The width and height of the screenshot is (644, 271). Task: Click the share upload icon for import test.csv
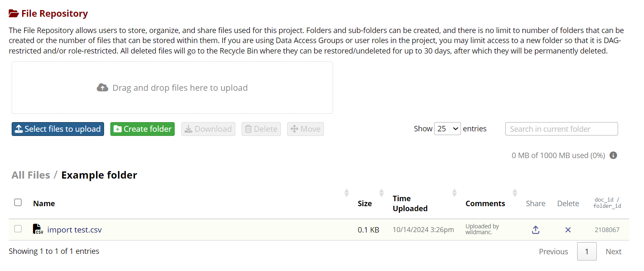coord(535,230)
